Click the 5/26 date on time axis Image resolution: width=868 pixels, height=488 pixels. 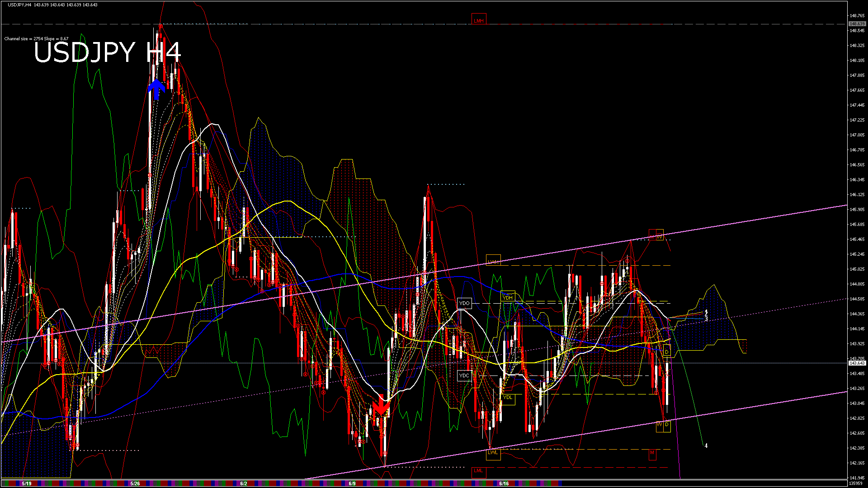coord(135,483)
